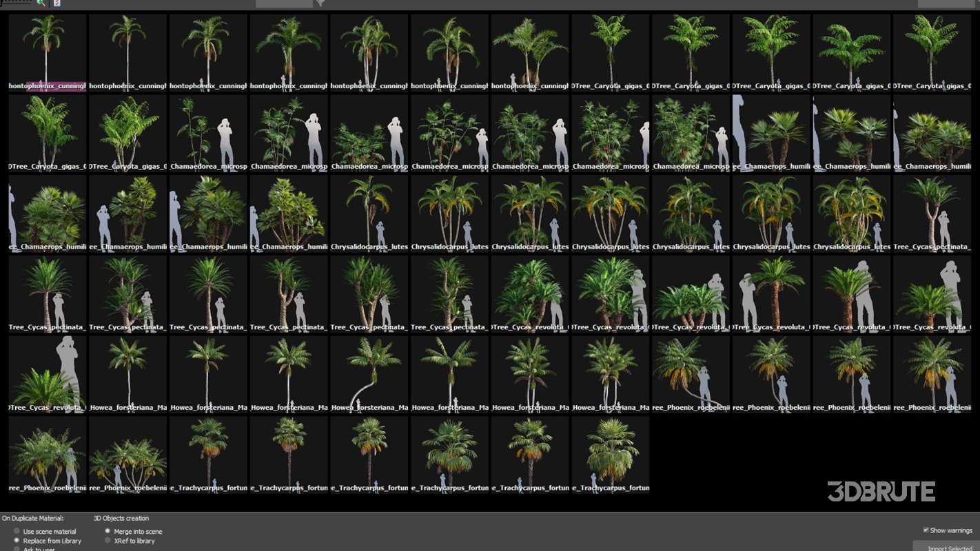Select a Tree_Caryota_gigas palm thumbnail

pos(610,48)
